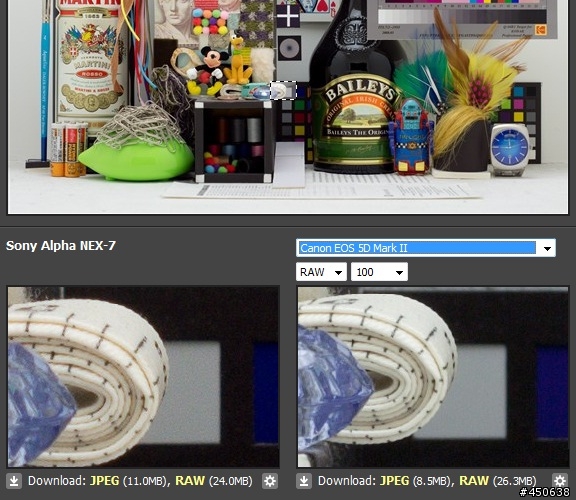Download the Sony NEX-7 RAW file (24.0MB)
This screenshot has width=576, height=500.
190,481
